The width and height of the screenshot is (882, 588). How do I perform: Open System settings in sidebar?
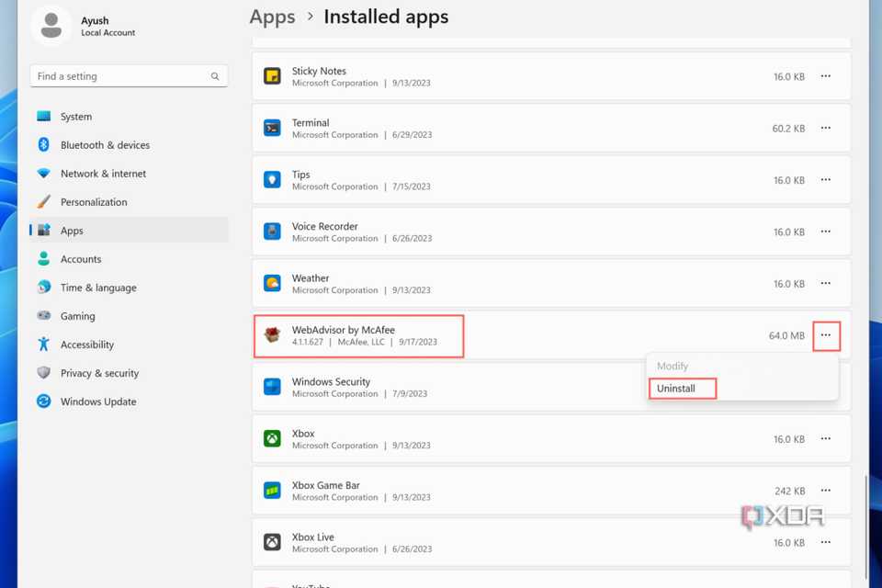(129, 117)
